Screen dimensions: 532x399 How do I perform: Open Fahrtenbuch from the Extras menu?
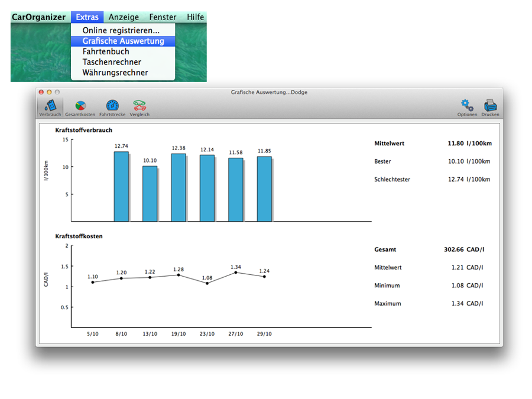point(106,51)
